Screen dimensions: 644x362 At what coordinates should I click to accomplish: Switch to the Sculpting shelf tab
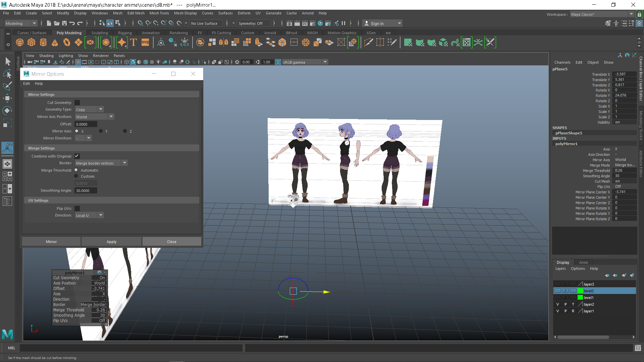[100, 33]
